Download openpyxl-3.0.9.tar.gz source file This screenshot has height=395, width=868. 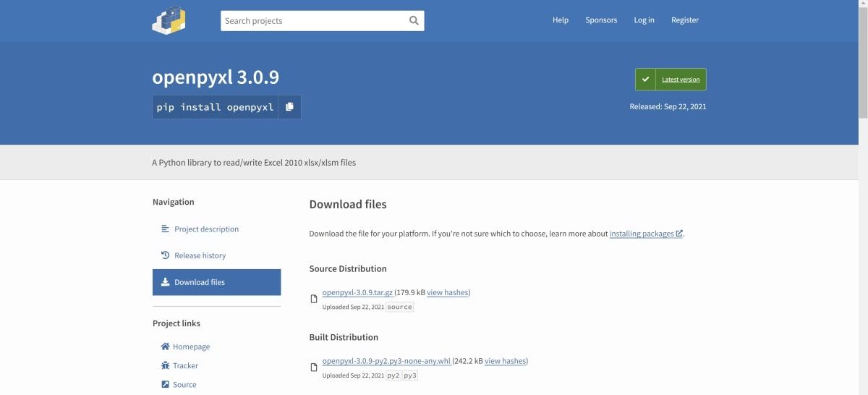357,292
